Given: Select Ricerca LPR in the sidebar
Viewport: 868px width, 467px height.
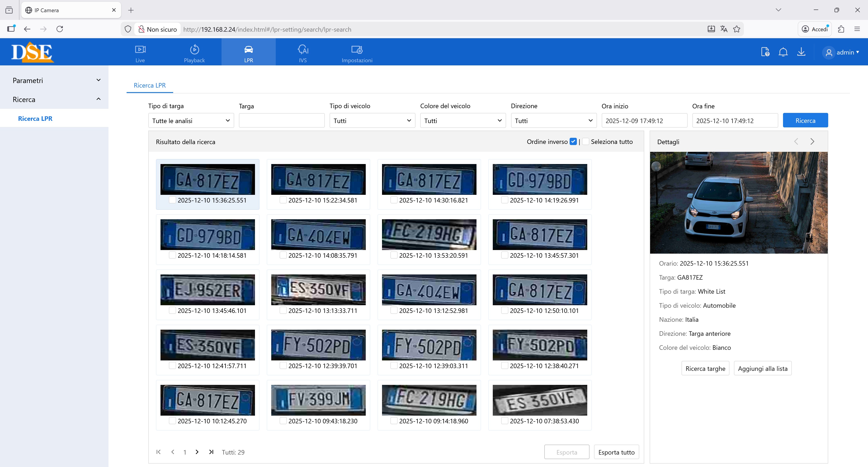Looking at the screenshot, I should click(35, 118).
